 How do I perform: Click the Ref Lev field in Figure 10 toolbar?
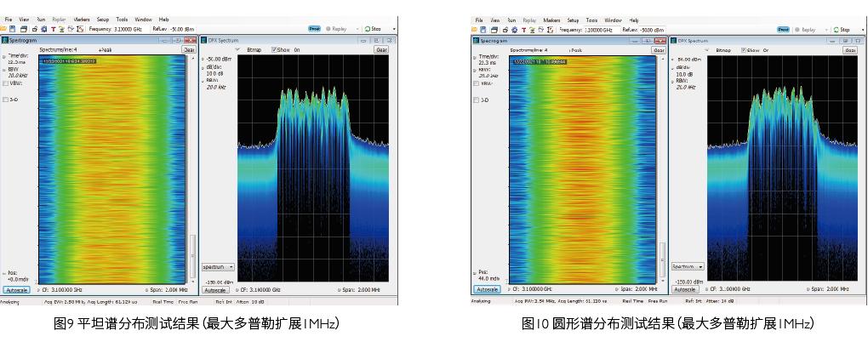(652, 30)
